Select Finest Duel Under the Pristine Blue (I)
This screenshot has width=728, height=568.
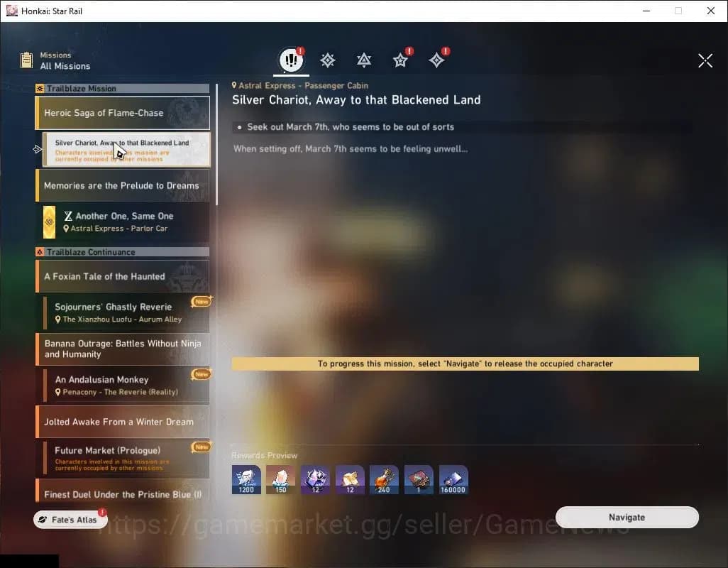point(123,491)
